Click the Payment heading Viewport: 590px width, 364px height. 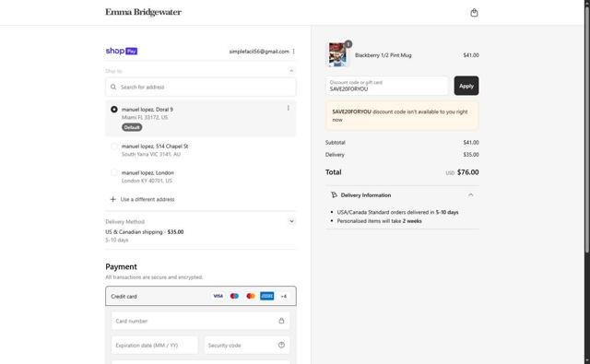pyautogui.click(x=121, y=266)
